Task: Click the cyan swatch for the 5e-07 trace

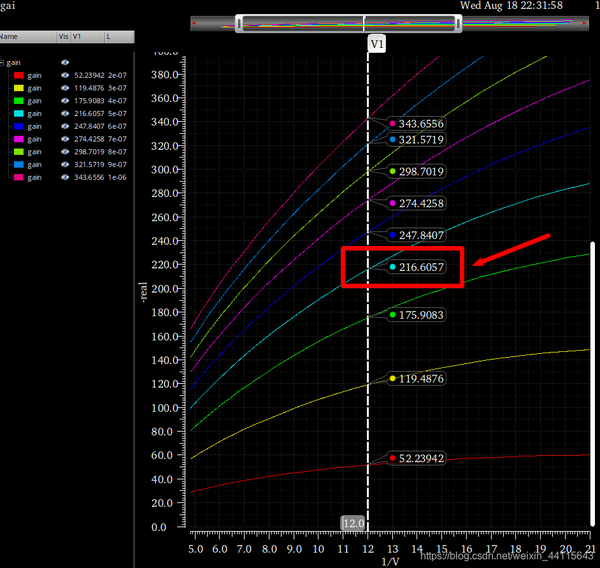Action: [18, 113]
